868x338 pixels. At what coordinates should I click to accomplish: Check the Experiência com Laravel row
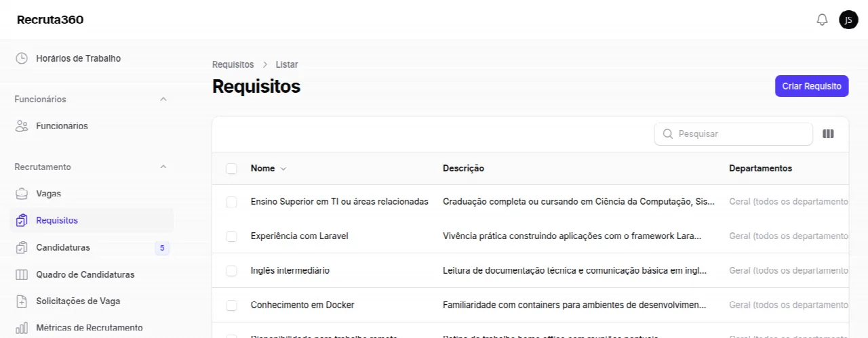click(x=231, y=236)
